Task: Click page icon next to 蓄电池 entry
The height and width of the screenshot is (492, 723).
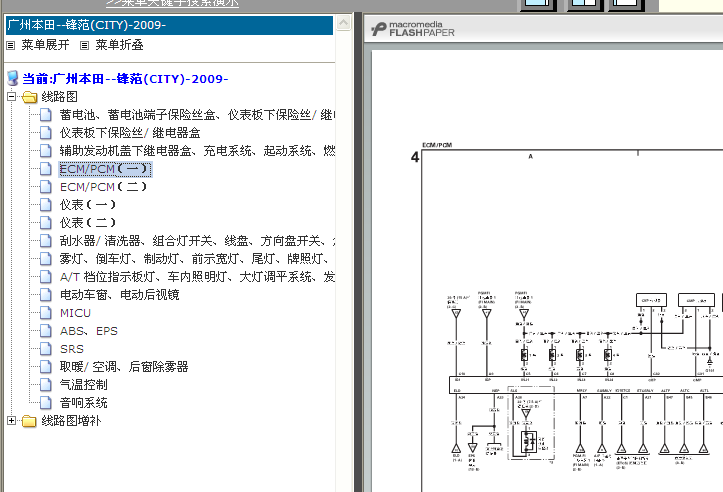Action: tap(46, 115)
